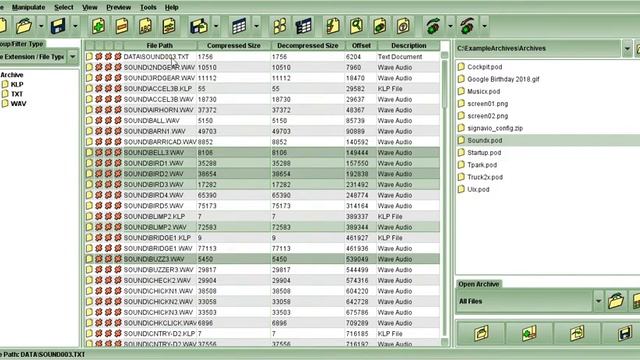Open the Tools menu

(x=148, y=7)
